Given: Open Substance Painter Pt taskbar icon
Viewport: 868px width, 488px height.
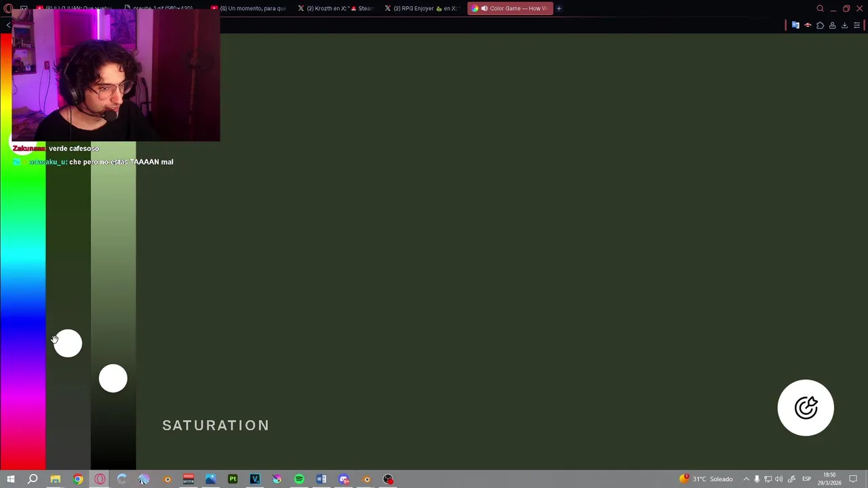Looking at the screenshot, I should [x=233, y=479].
